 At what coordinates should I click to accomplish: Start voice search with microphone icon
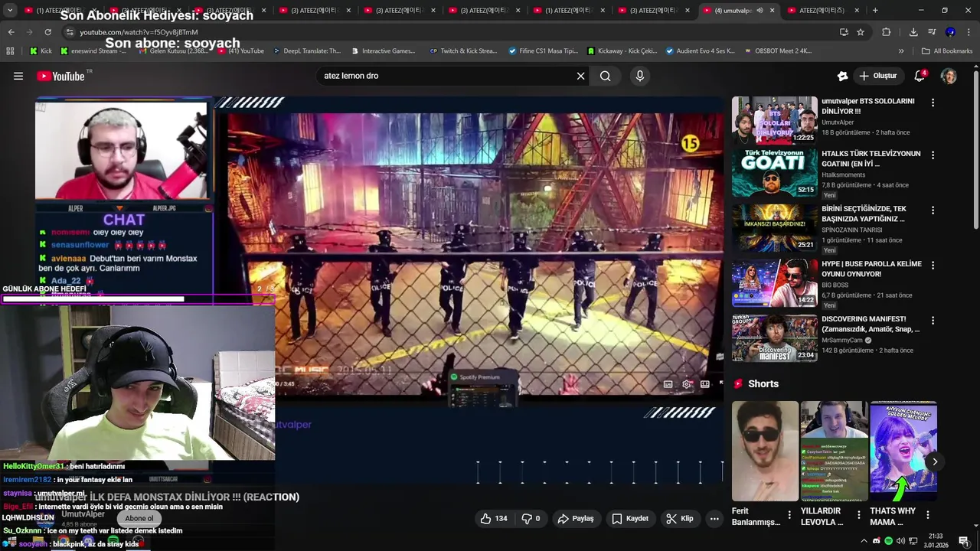click(x=640, y=76)
